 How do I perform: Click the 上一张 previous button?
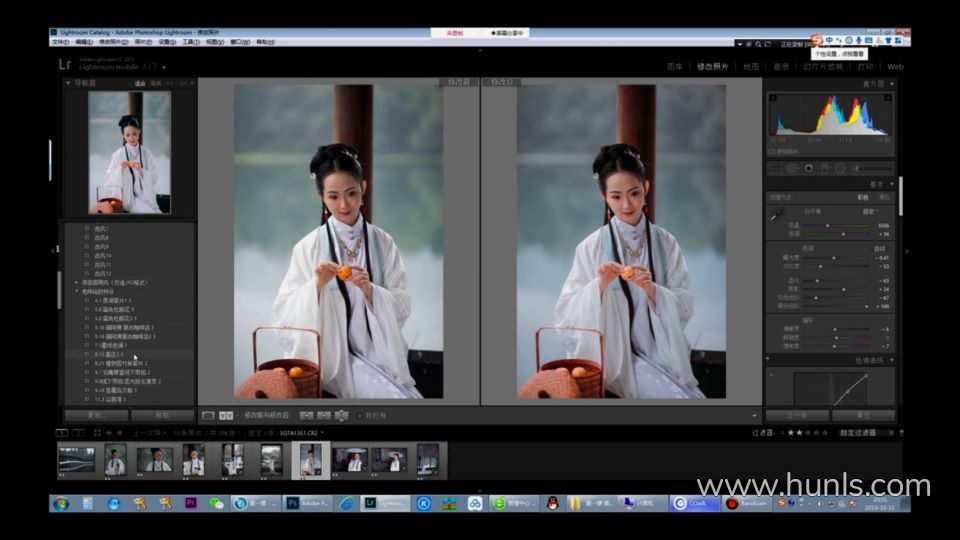(x=797, y=415)
